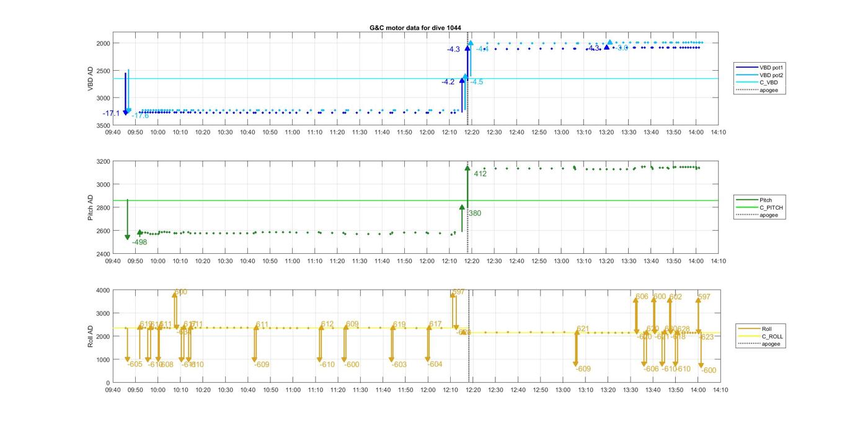Click the '612' roll annotation

(x=327, y=325)
